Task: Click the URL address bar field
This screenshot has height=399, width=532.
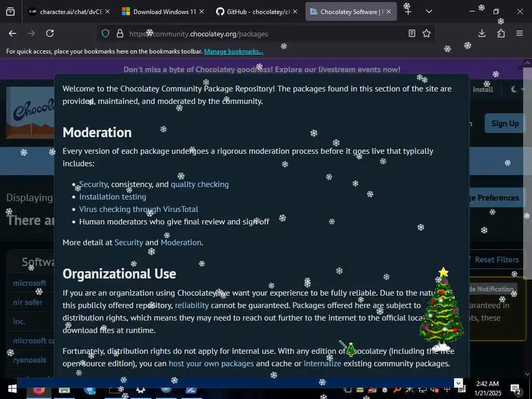Action: click(x=264, y=34)
